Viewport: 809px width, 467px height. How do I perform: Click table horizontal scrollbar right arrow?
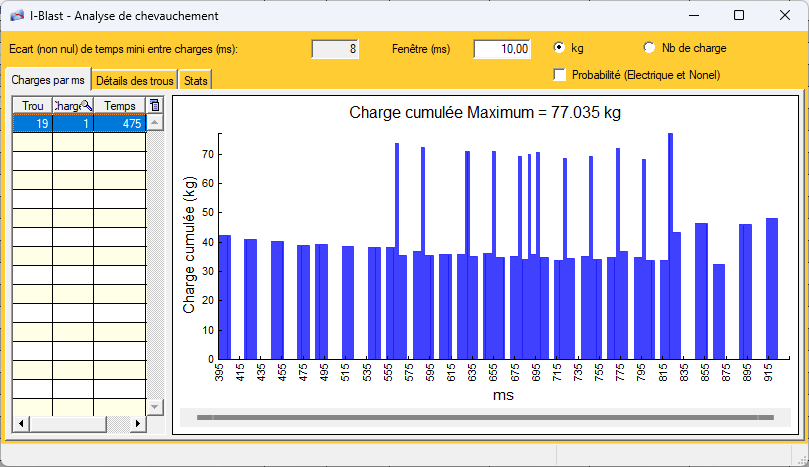(138, 424)
